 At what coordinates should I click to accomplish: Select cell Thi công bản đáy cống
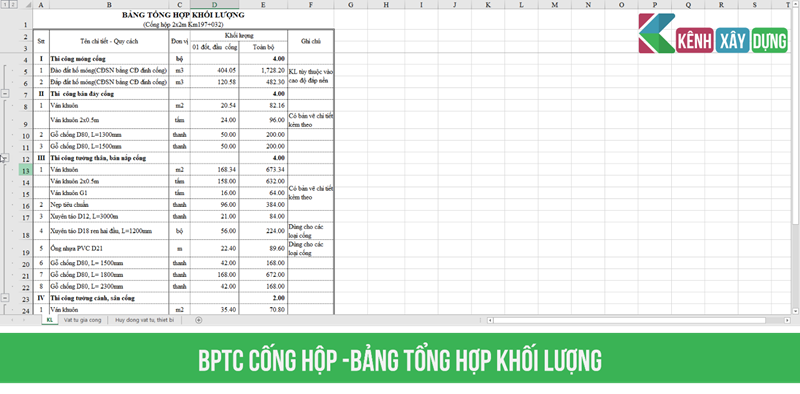coord(109,94)
